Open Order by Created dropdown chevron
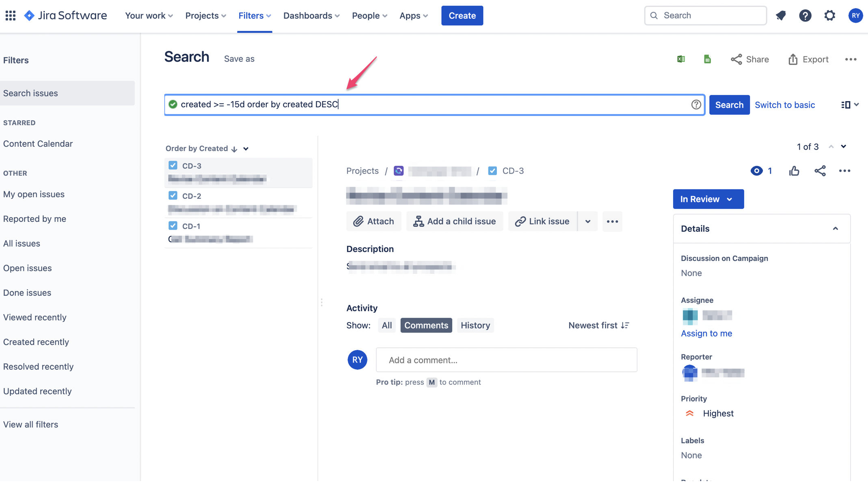 (246, 149)
